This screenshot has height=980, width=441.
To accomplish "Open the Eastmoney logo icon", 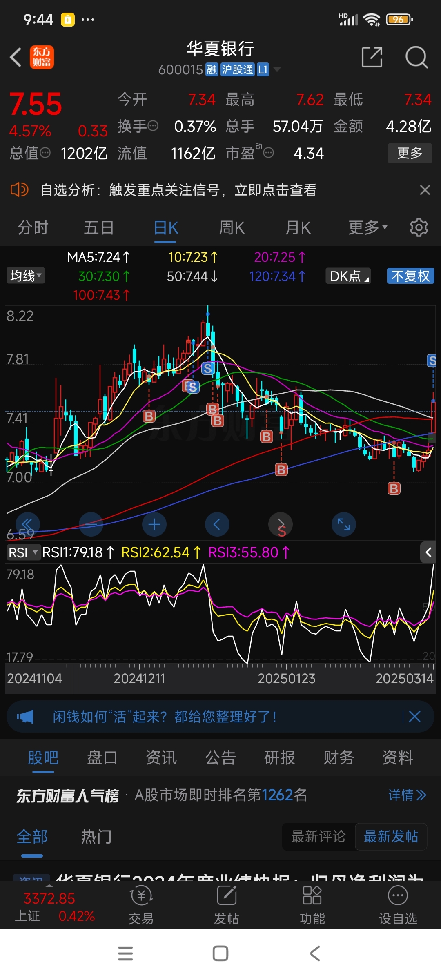I will point(42,57).
